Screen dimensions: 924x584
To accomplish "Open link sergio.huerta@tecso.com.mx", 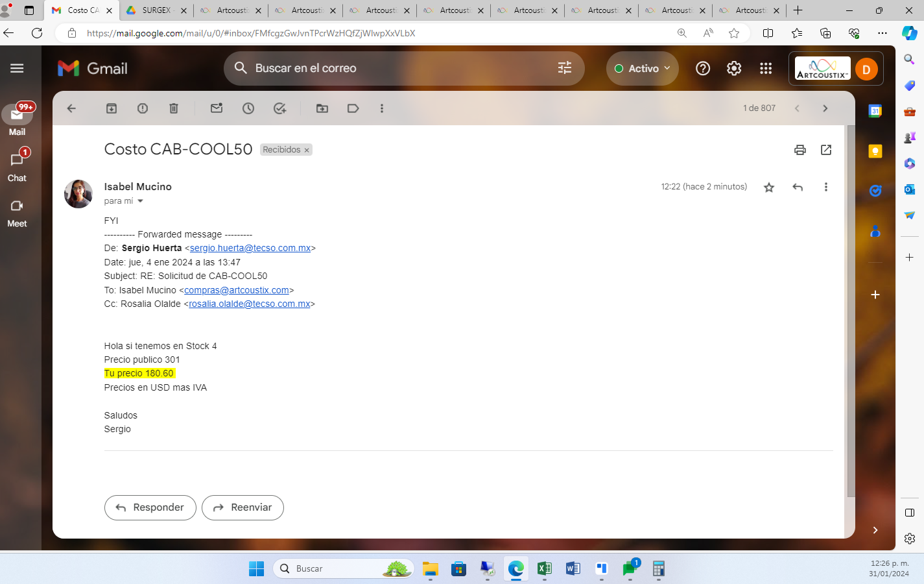I will (250, 249).
